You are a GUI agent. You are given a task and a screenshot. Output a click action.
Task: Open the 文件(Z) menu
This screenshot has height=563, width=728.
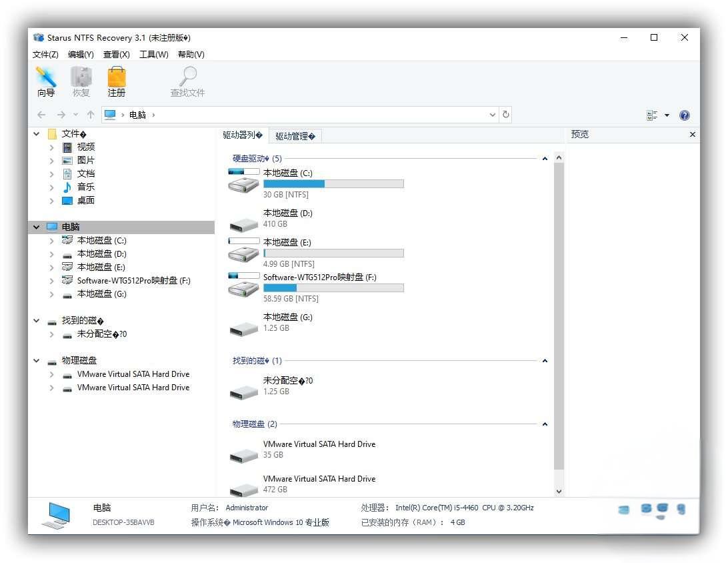pyautogui.click(x=45, y=54)
